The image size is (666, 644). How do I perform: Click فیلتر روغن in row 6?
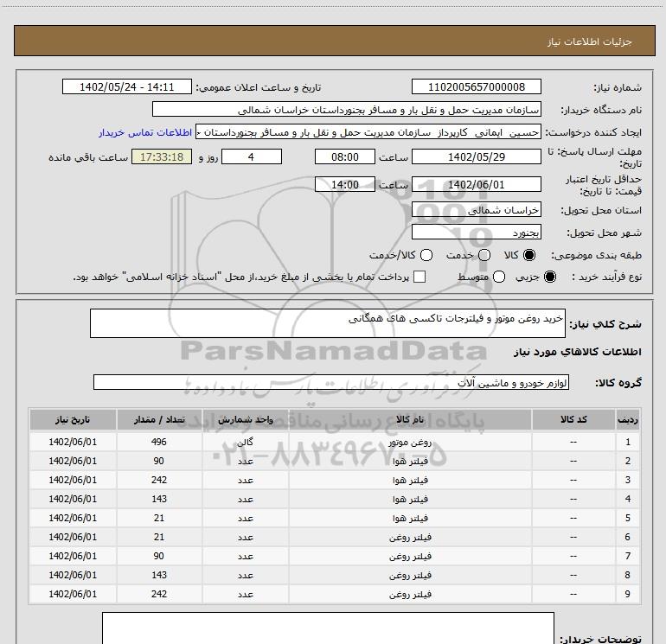click(410, 538)
